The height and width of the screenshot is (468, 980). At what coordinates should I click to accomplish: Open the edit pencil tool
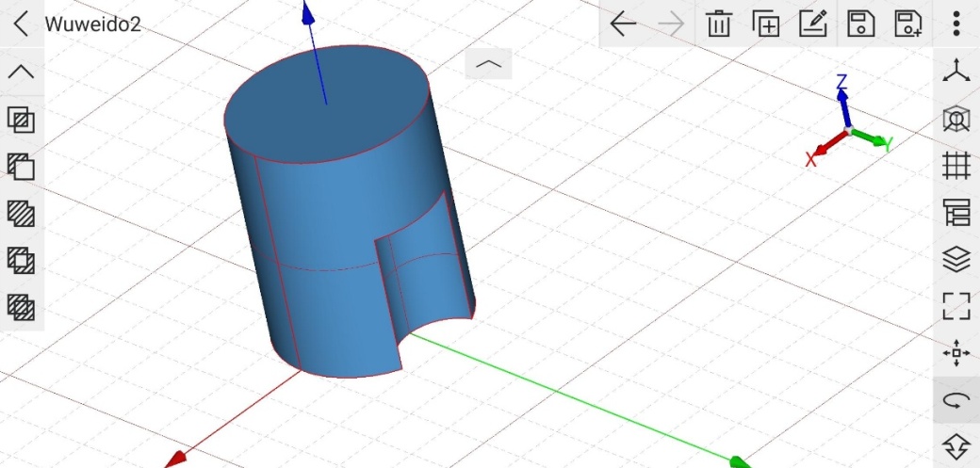pos(814,24)
